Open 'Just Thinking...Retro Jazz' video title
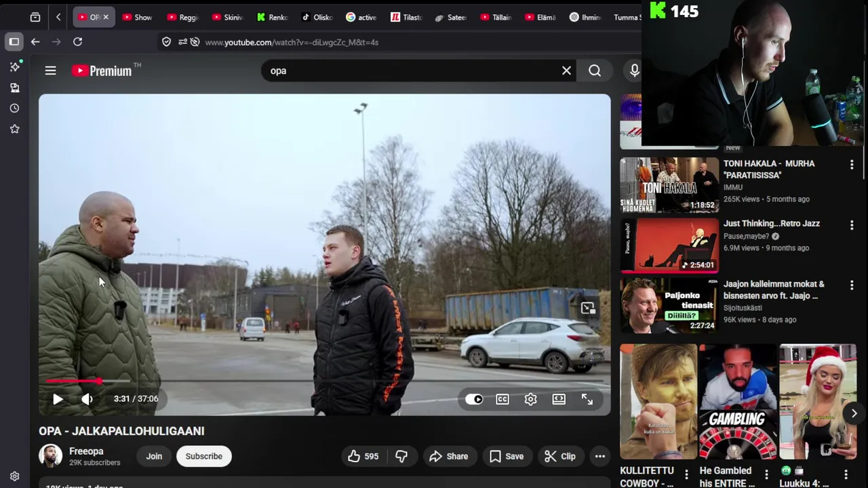 [772, 224]
